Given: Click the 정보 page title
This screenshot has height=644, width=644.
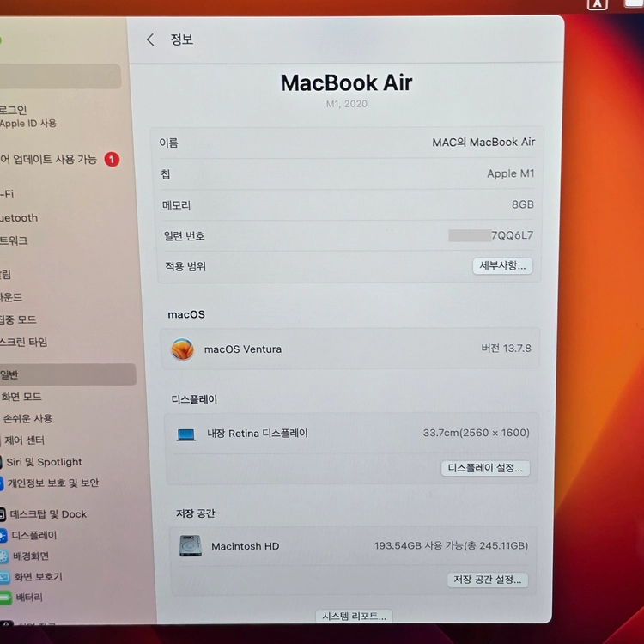Looking at the screenshot, I should (x=181, y=39).
